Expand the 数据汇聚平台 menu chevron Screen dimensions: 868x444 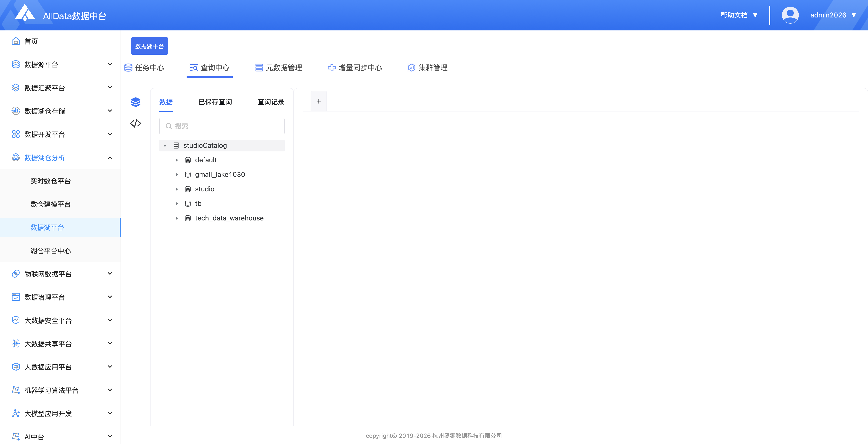(110, 87)
